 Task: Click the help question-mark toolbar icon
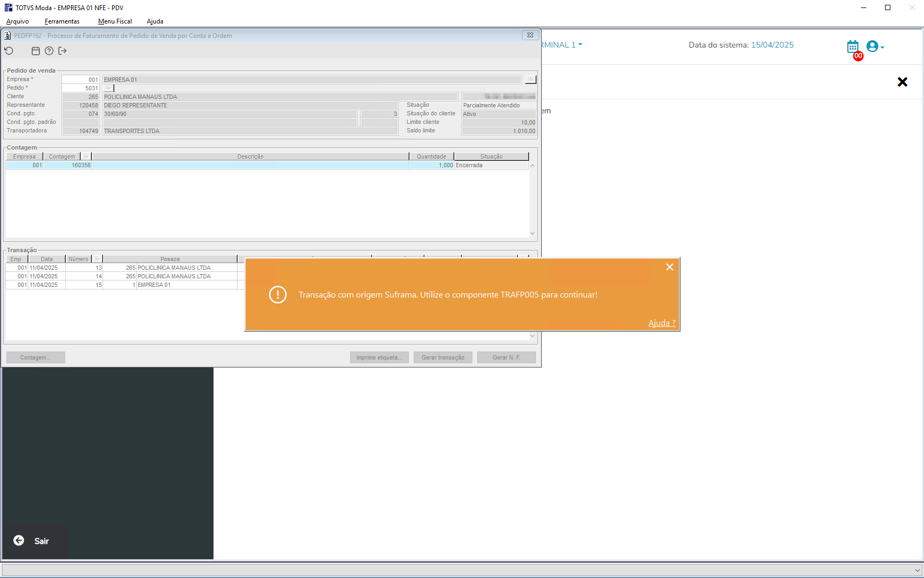(49, 51)
